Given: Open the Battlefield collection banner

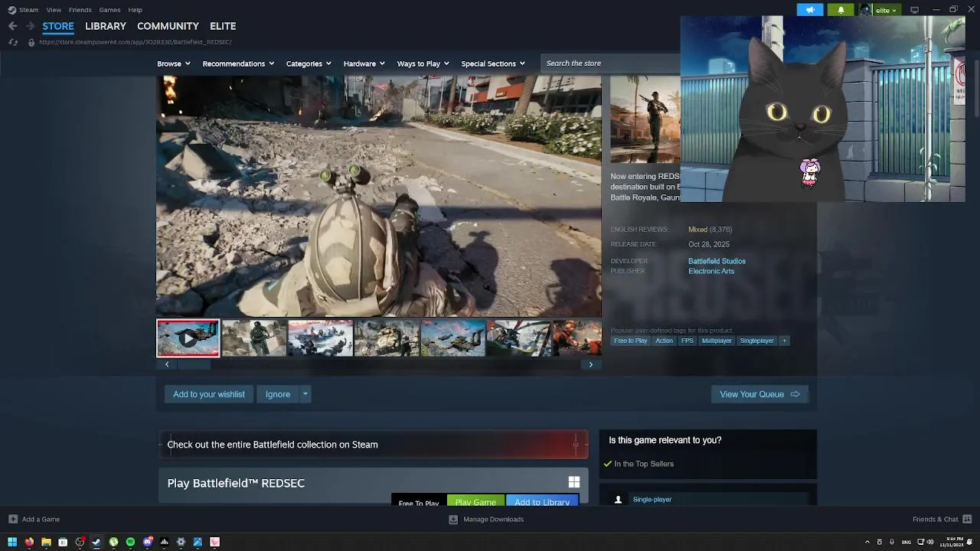Looking at the screenshot, I should 374,445.
